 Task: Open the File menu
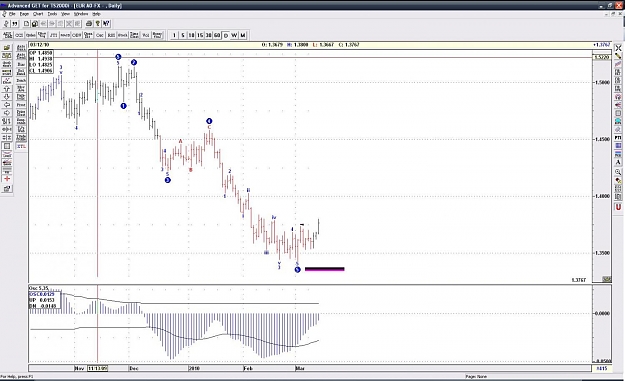[12, 14]
